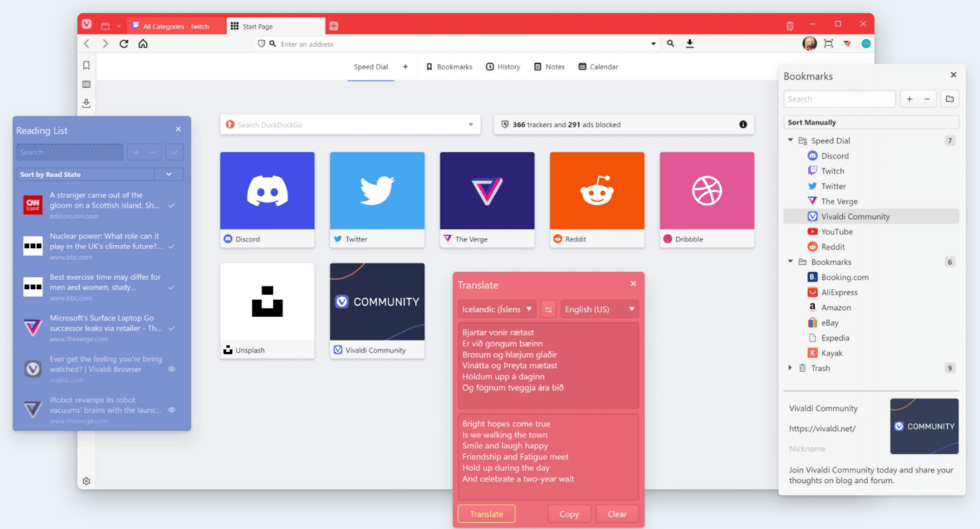Close the Reading List panel

click(x=178, y=129)
